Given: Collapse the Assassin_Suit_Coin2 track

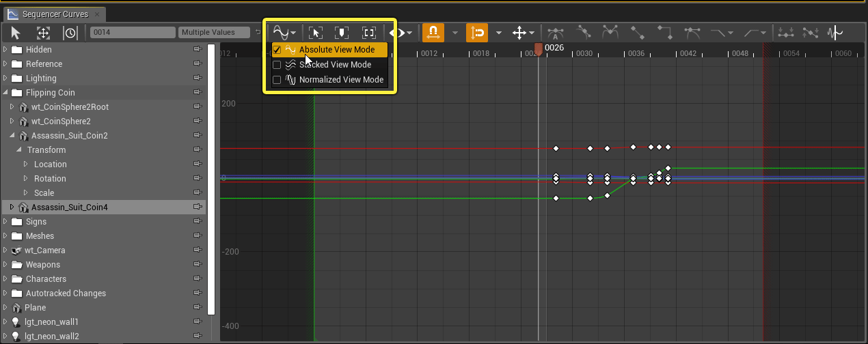Looking at the screenshot, I should pos(12,136).
